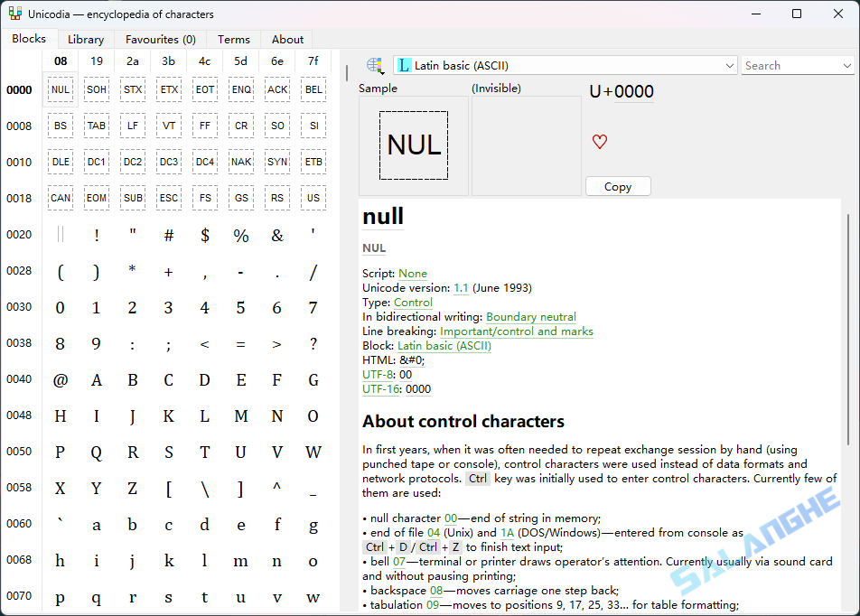The width and height of the screenshot is (860, 616).
Task: Expand the Search box dropdown arrow
Action: pyautogui.click(x=846, y=64)
